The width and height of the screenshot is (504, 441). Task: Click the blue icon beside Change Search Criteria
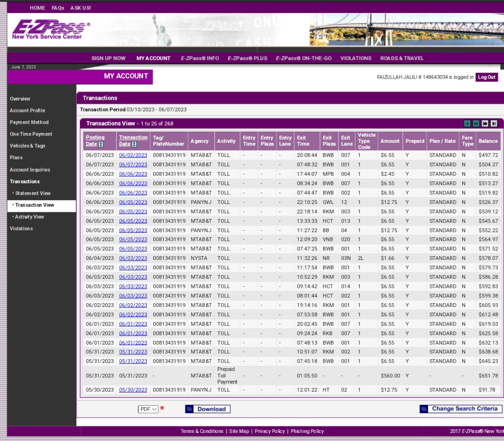[424, 409]
